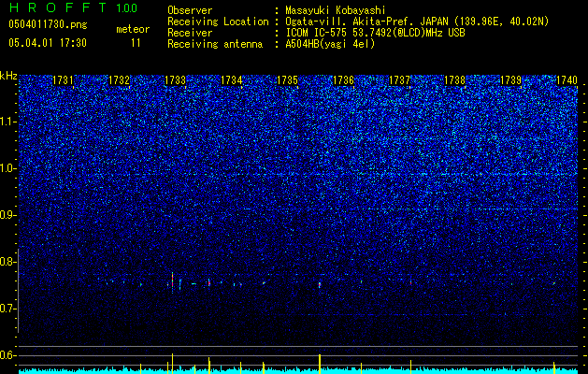Click the HROFFT 1.0.0 title text
This screenshot has height=374, width=588.
tap(73, 7)
